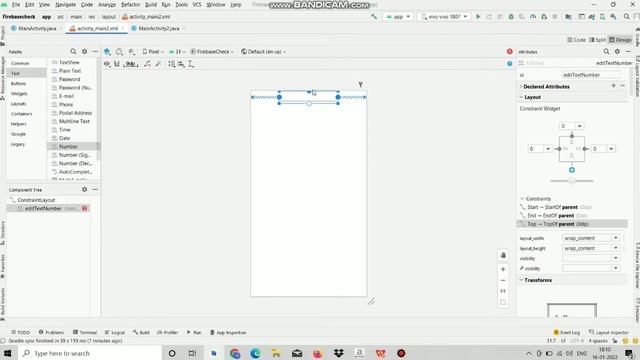Open API 31 version dropdown
The image size is (640, 360).
pyautogui.click(x=178, y=52)
